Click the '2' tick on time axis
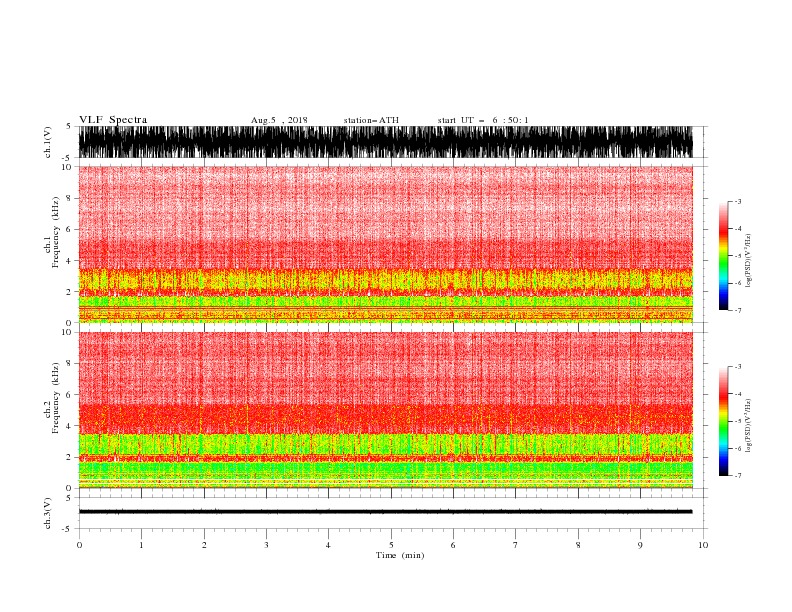The width and height of the screenshot is (792, 612). pos(204,545)
